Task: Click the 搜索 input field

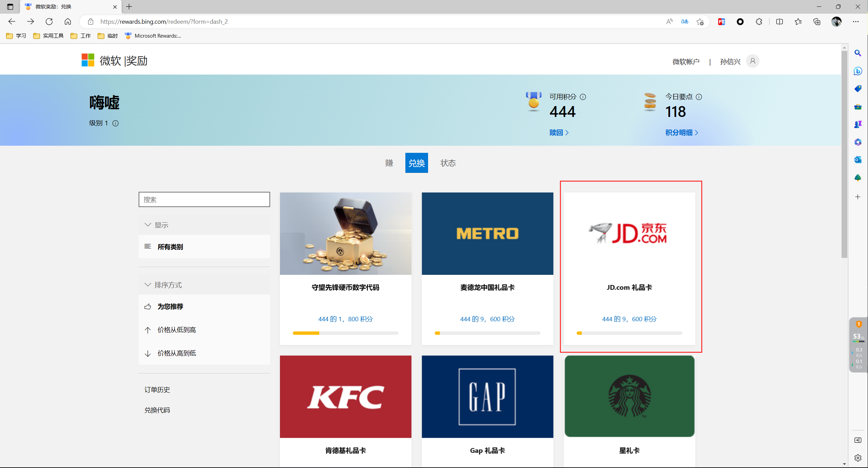Action: coord(204,200)
